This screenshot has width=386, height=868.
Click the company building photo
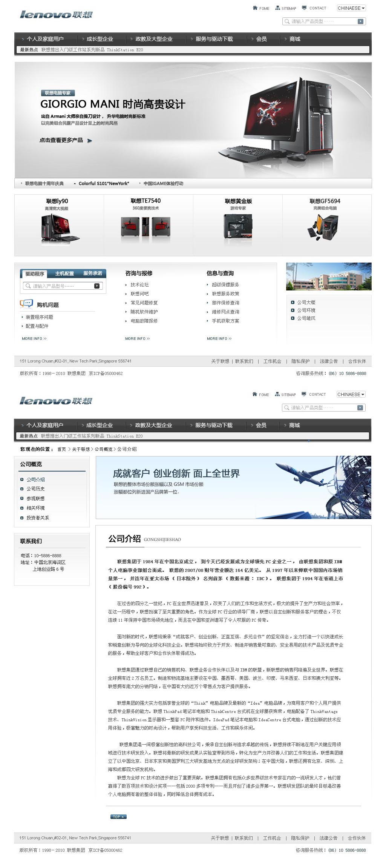[329, 277]
